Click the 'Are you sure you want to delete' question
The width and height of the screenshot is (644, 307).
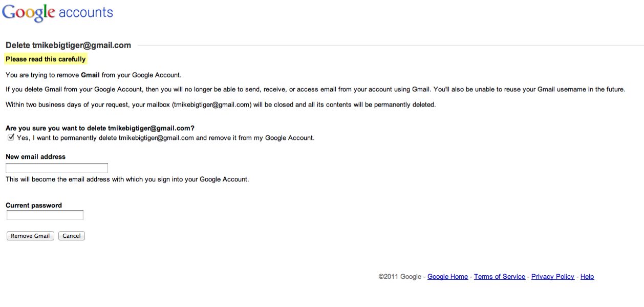click(100, 128)
